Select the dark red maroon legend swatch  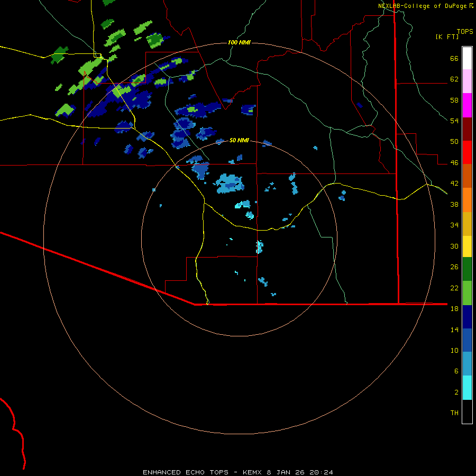[x=467, y=129]
